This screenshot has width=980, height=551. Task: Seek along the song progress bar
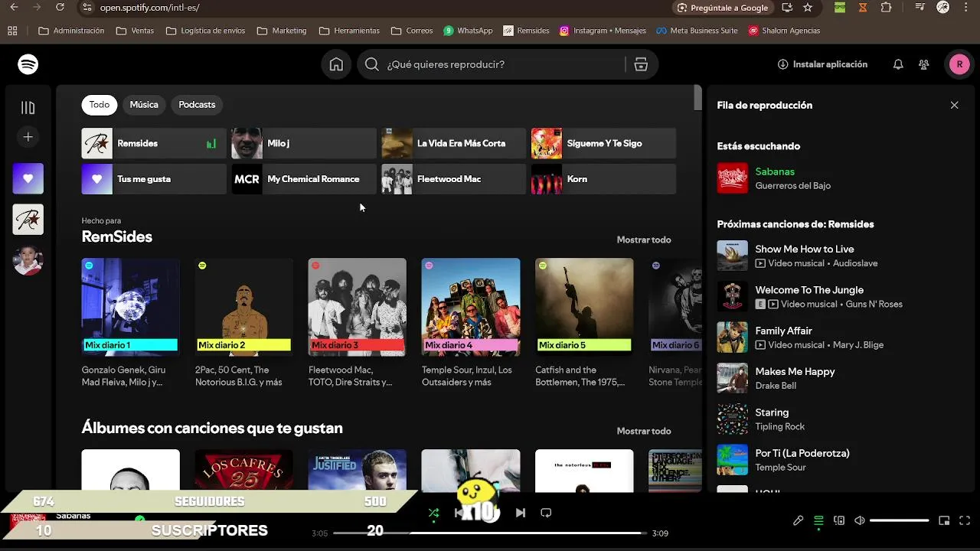coord(490,533)
